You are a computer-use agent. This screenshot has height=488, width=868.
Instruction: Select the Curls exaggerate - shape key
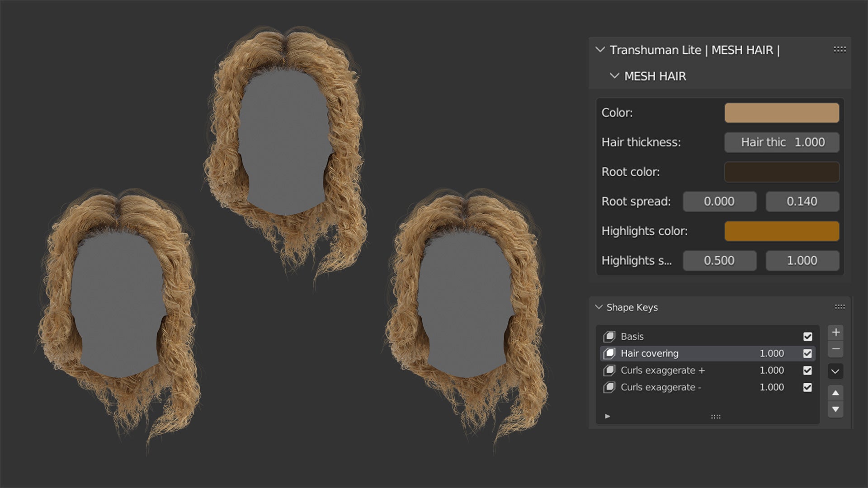pyautogui.click(x=660, y=387)
